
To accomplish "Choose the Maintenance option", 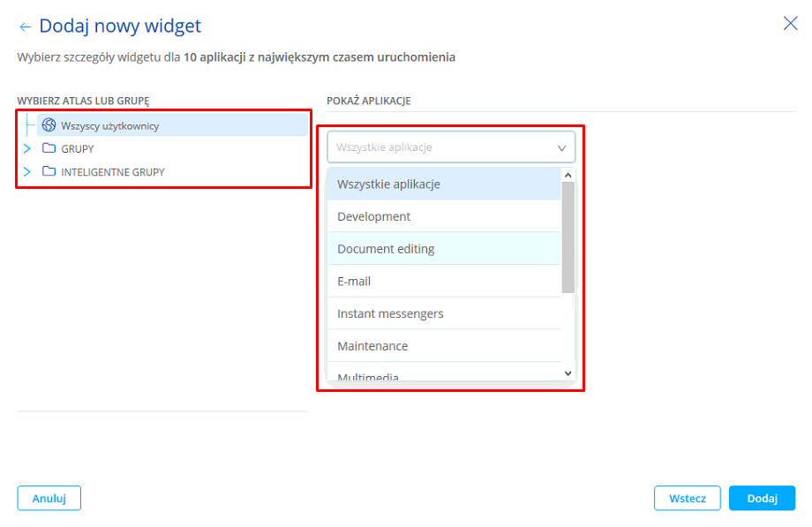I will pyautogui.click(x=372, y=346).
